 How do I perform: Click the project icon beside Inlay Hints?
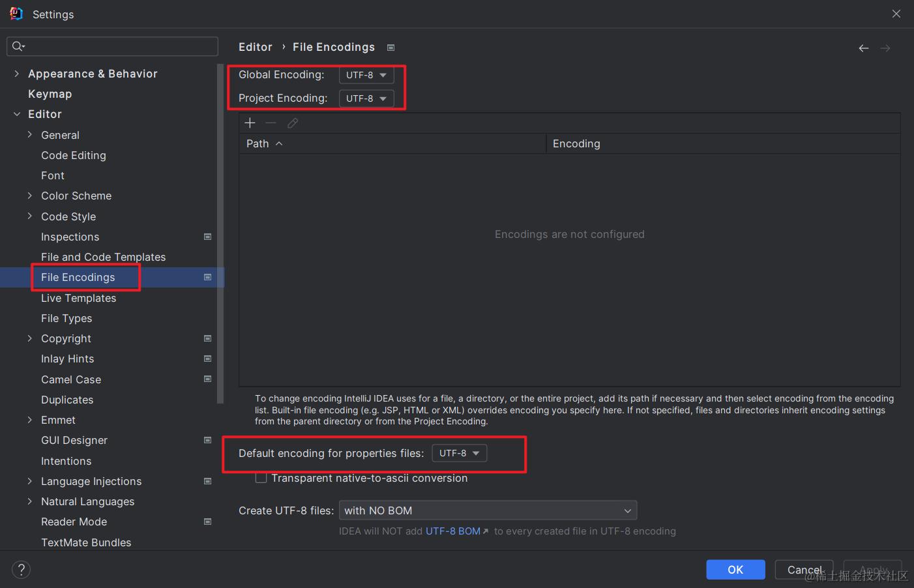pos(208,359)
